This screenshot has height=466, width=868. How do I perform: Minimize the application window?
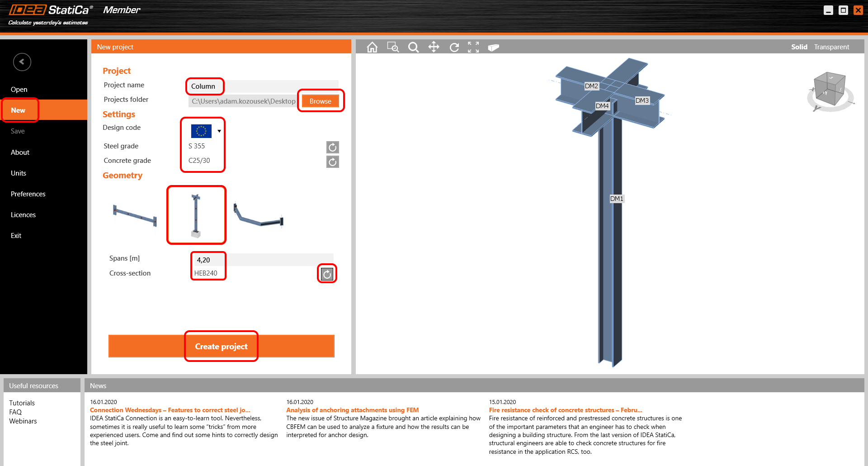pos(828,10)
